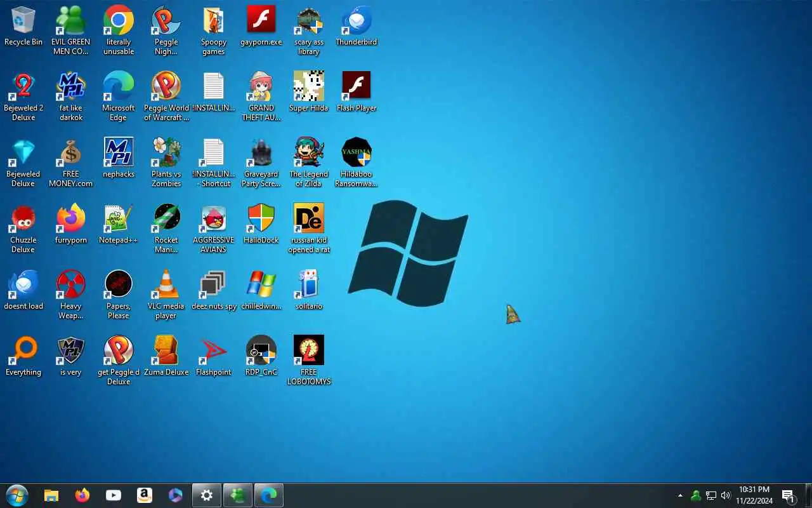Open the Settings gear taskbar button
Viewport: 812px width, 508px height.
[x=207, y=495]
